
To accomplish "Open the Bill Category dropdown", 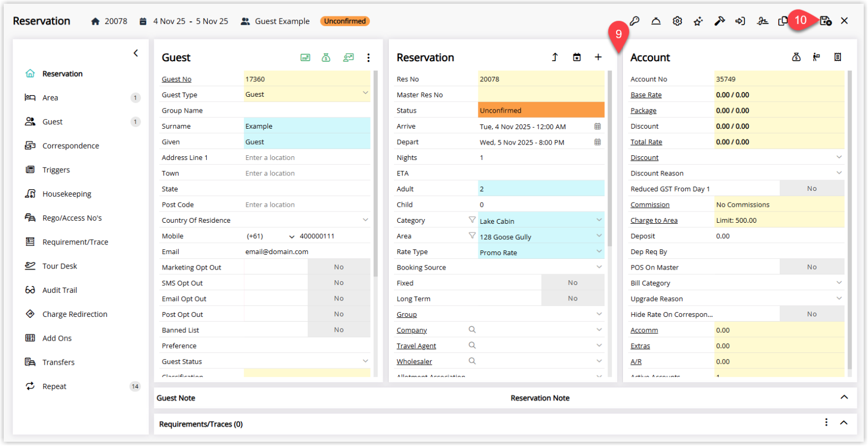I will point(839,283).
